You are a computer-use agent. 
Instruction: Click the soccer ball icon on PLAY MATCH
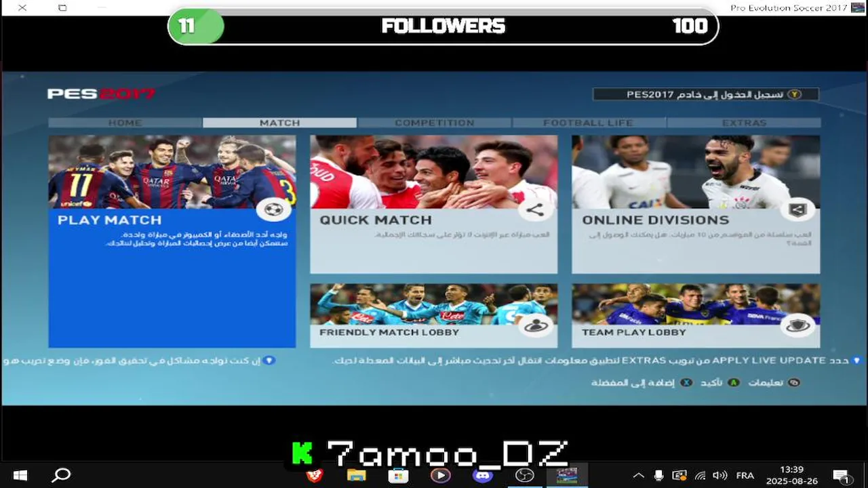(x=274, y=210)
